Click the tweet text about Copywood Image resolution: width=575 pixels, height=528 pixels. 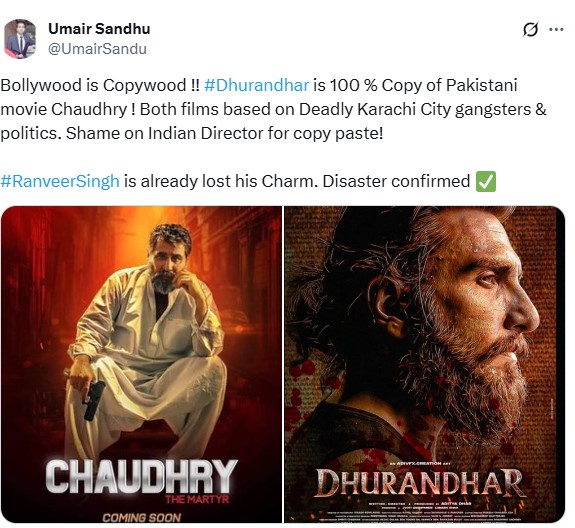pos(273,109)
